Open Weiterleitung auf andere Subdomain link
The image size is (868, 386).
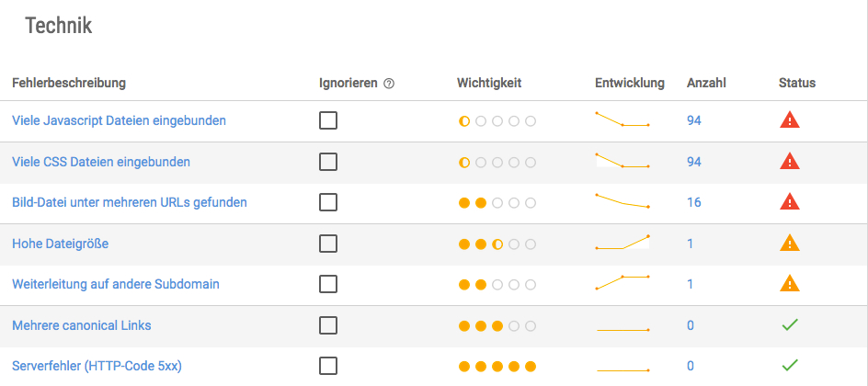116,284
